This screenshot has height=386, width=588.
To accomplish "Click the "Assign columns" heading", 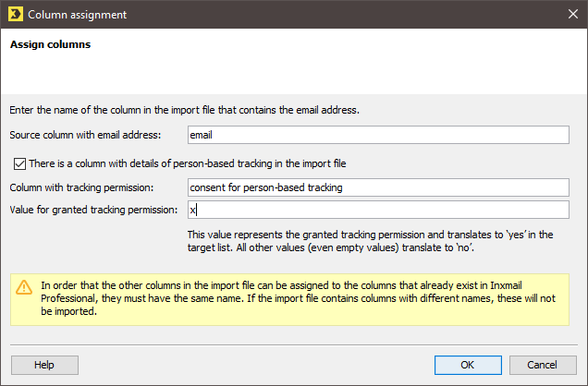I will 50,44.
